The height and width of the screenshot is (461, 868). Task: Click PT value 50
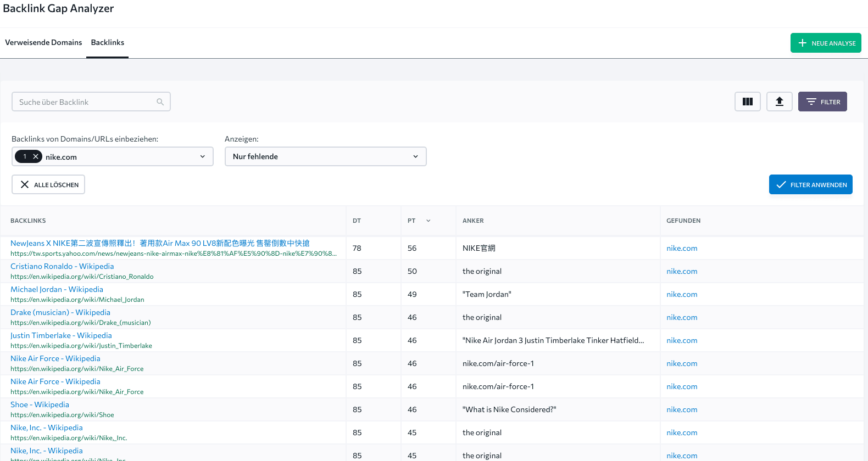click(x=412, y=271)
